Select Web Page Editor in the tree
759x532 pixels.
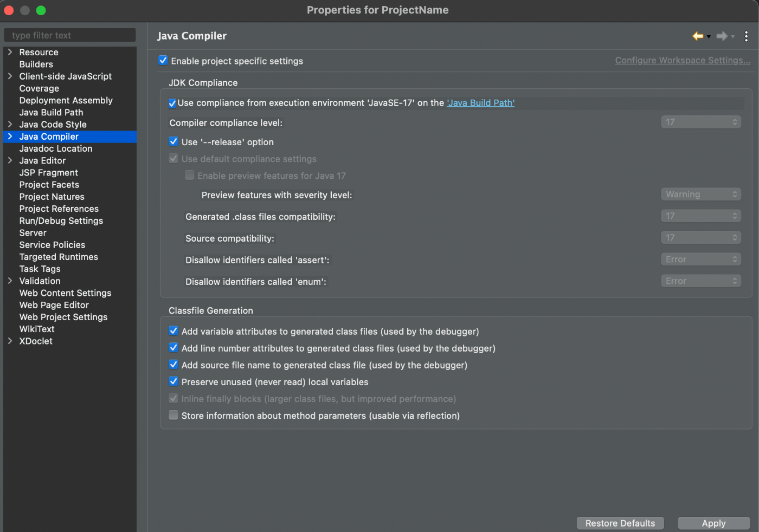coord(54,305)
